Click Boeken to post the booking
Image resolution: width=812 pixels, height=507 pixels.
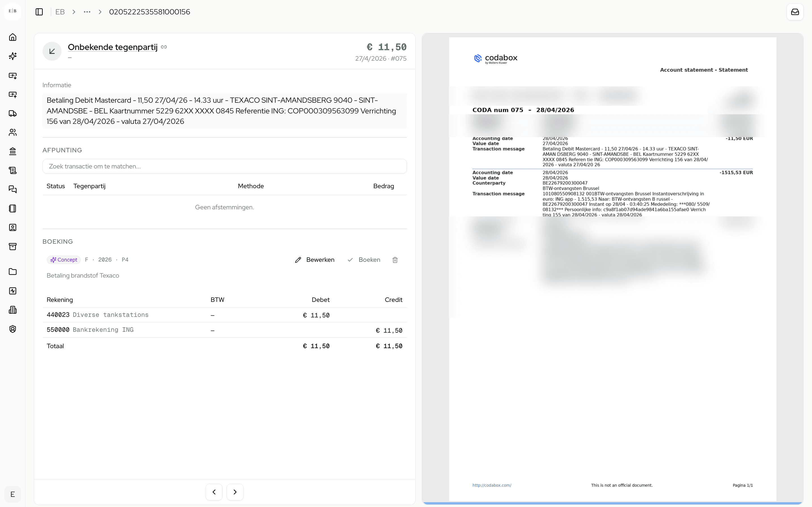364,260
